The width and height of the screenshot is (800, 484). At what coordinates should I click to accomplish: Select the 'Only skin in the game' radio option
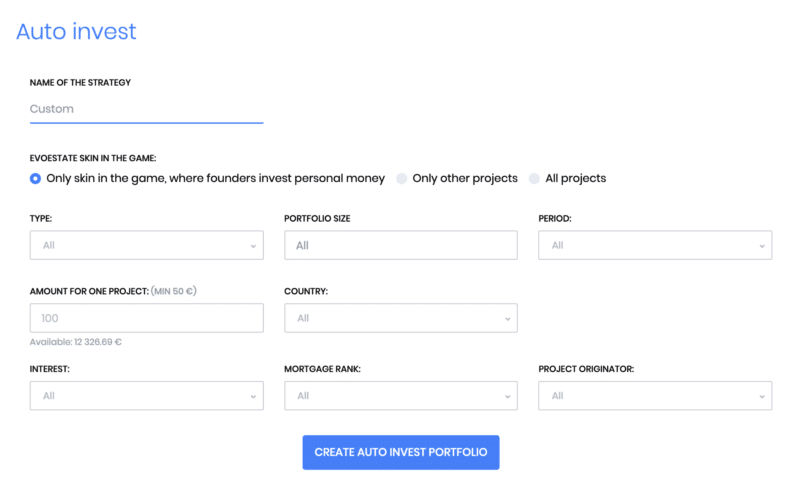pyautogui.click(x=35, y=179)
